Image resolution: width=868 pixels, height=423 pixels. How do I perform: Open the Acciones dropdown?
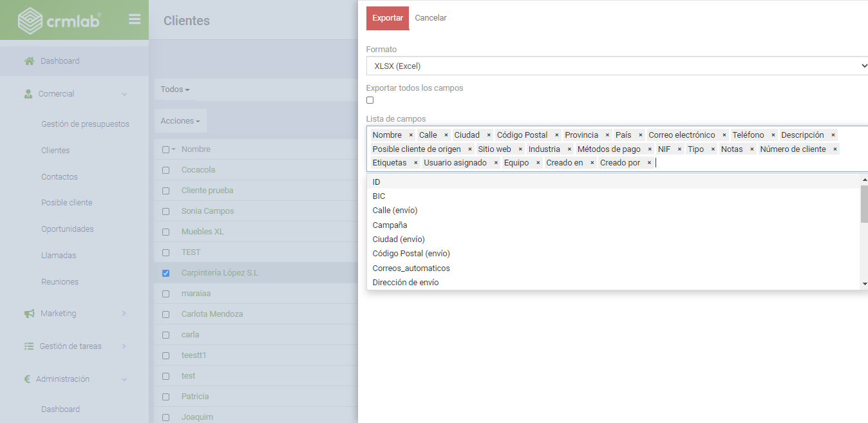click(x=180, y=121)
